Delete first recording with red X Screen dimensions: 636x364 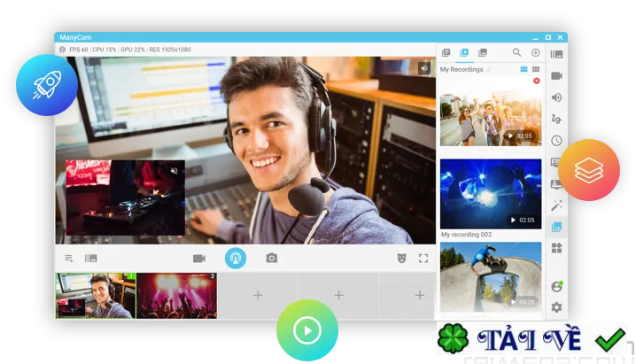pos(537,81)
